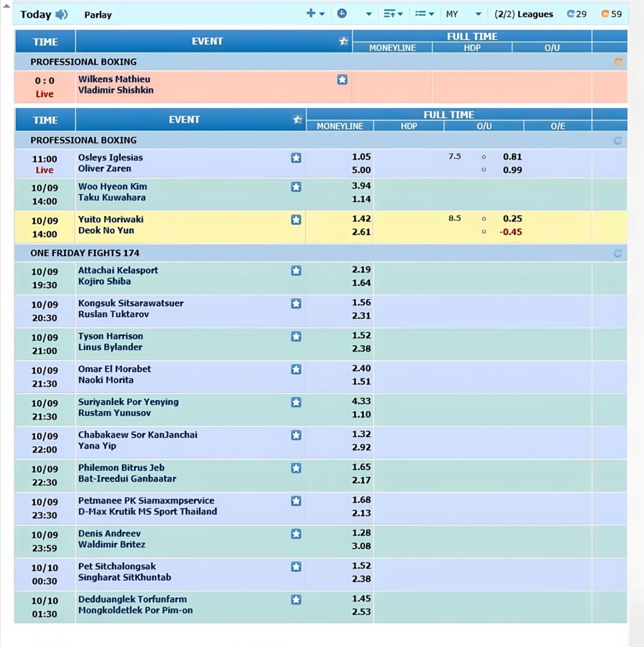Favorite the Wilkens Mathieu match

pos(342,80)
